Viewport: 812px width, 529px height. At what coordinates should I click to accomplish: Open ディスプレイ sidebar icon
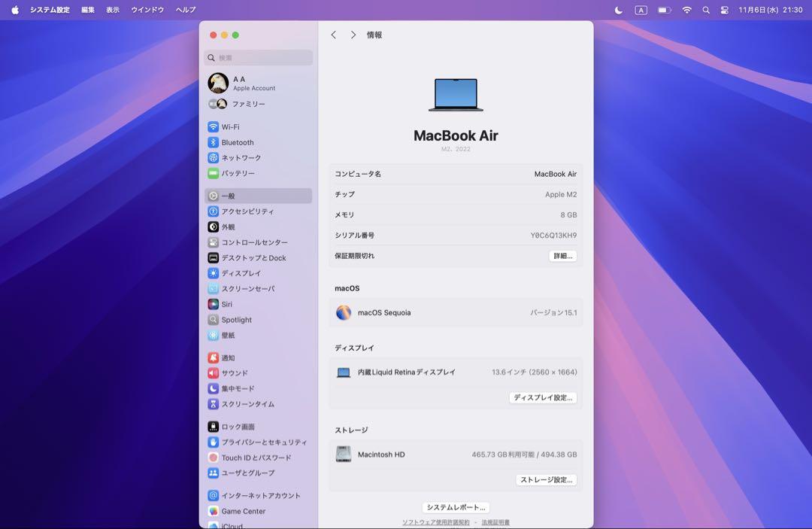tap(213, 273)
